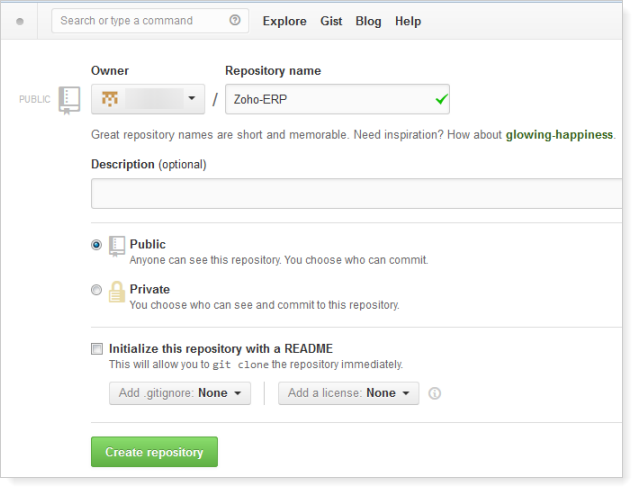Screen dimensions: 638x493
Task: Select the Public radio option
Action: tap(96, 244)
